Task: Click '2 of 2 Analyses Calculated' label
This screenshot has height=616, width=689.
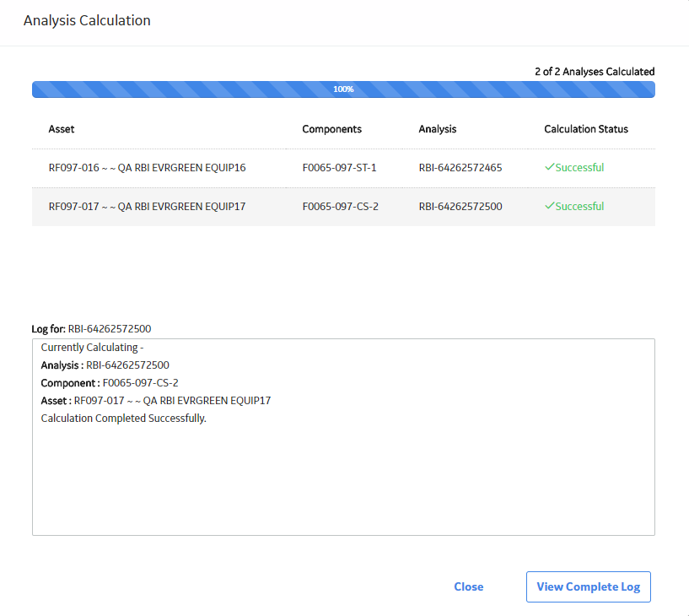Action: (595, 72)
